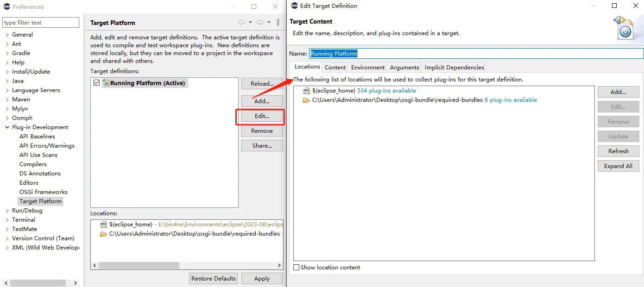This screenshot has width=644, height=287.
Task: Select API Baselines in the preferences tree
Action: [37, 137]
